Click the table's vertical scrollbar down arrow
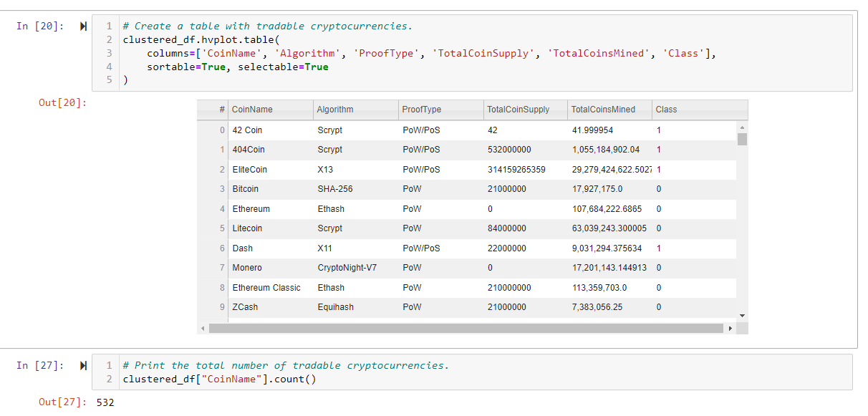868x416 pixels. (742, 315)
